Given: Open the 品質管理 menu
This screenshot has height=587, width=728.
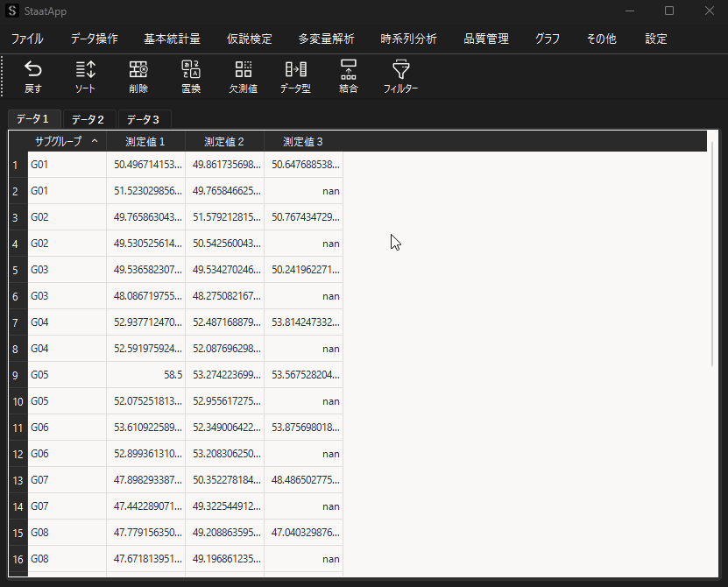Looking at the screenshot, I should [486, 39].
